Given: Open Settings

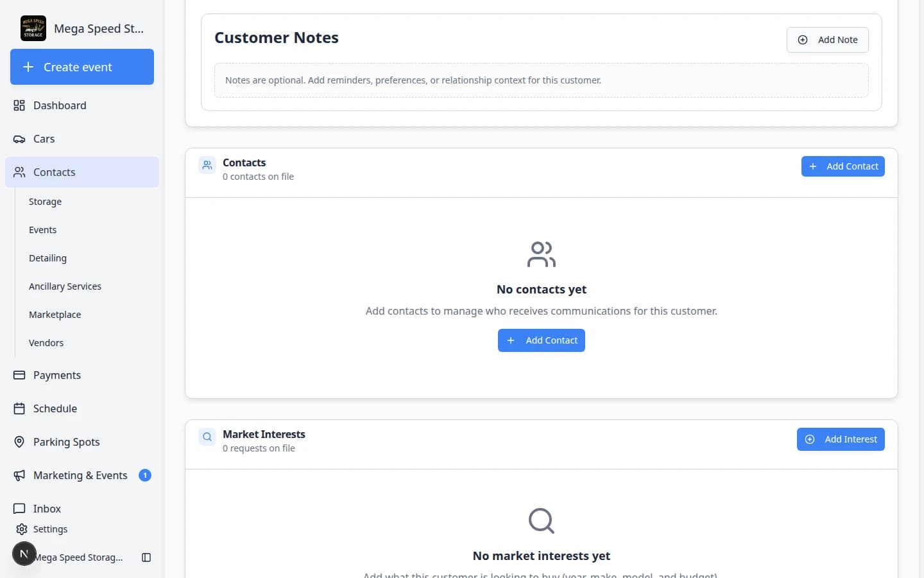Looking at the screenshot, I should (50, 529).
